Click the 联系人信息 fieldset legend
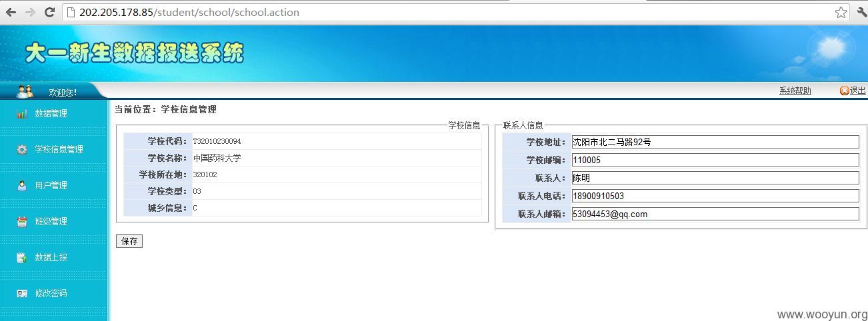 pos(523,125)
